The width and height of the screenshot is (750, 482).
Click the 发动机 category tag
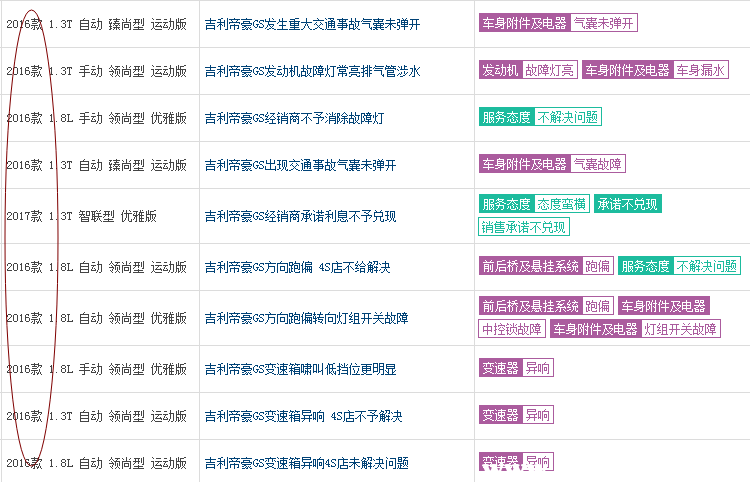click(500, 70)
